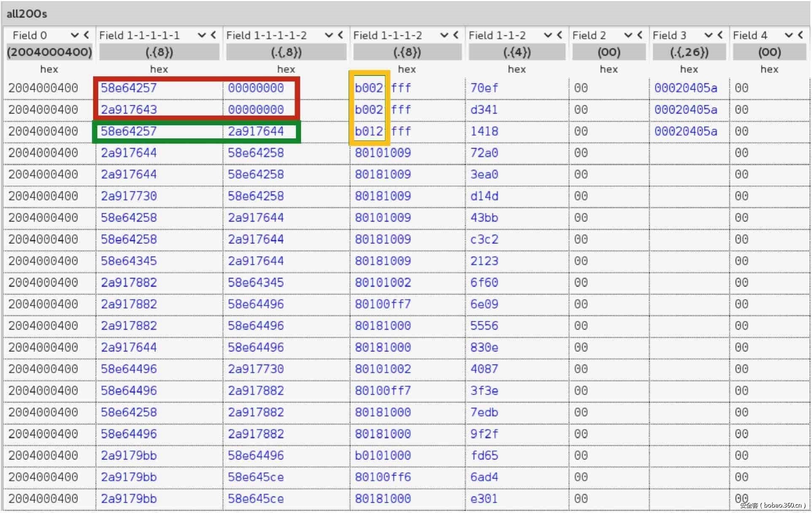
Task: Open Field 0 dropdown chevron
Action: point(75,35)
